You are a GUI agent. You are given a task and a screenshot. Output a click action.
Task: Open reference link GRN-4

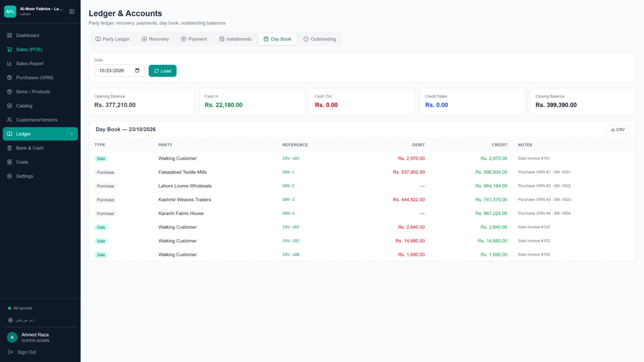pos(289,214)
